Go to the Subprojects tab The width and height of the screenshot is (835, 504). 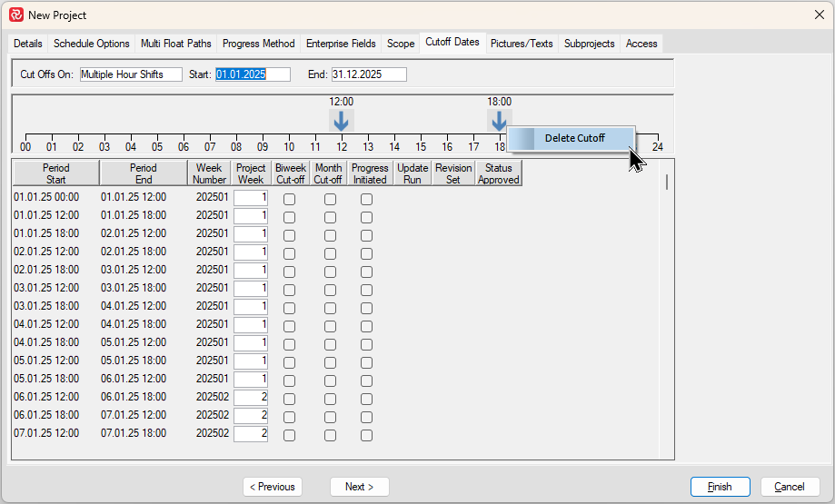589,44
